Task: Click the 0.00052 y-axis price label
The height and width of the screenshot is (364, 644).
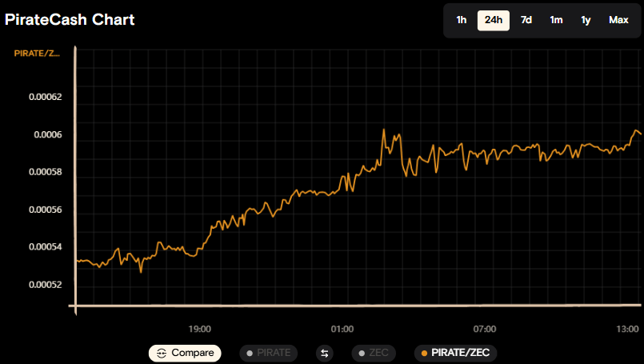Action: click(x=45, y=285)
